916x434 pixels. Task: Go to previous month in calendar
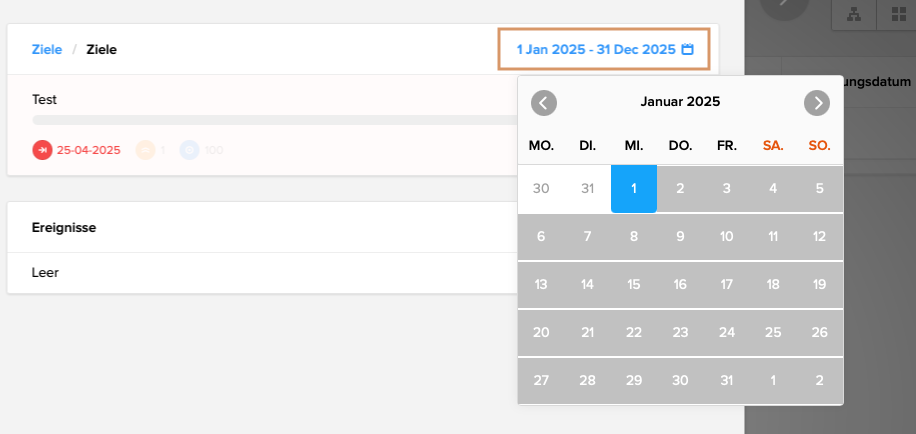point(543,102)
